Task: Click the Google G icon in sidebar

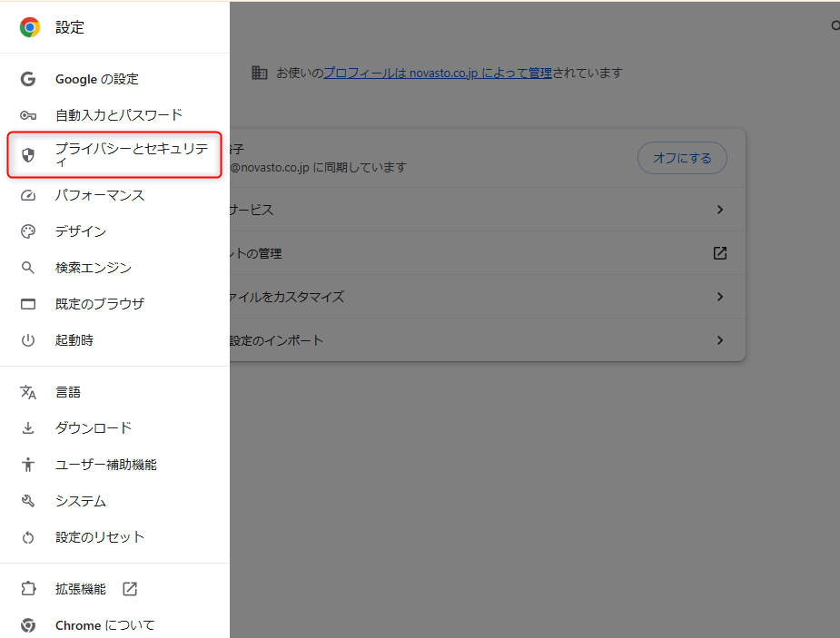Action: pos(28,79)
